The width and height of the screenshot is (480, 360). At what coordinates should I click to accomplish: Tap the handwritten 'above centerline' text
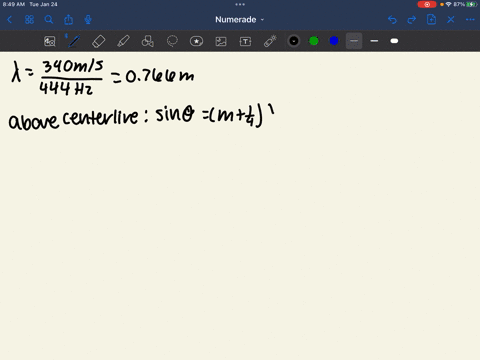73,118
